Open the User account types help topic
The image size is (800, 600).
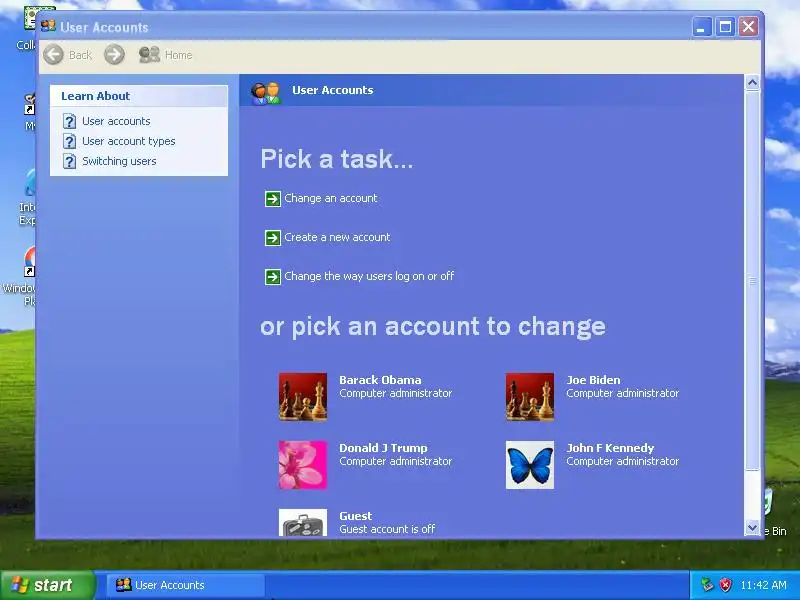click(129, 141)
